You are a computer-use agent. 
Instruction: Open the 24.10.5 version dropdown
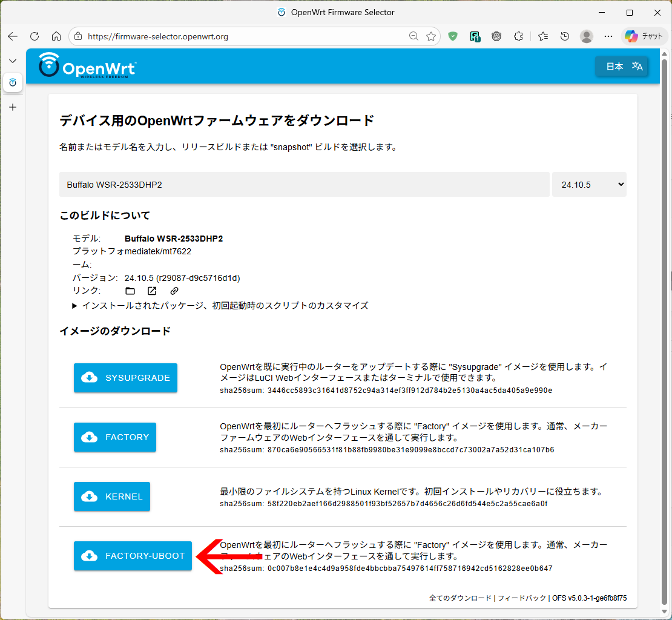point(589,185)
